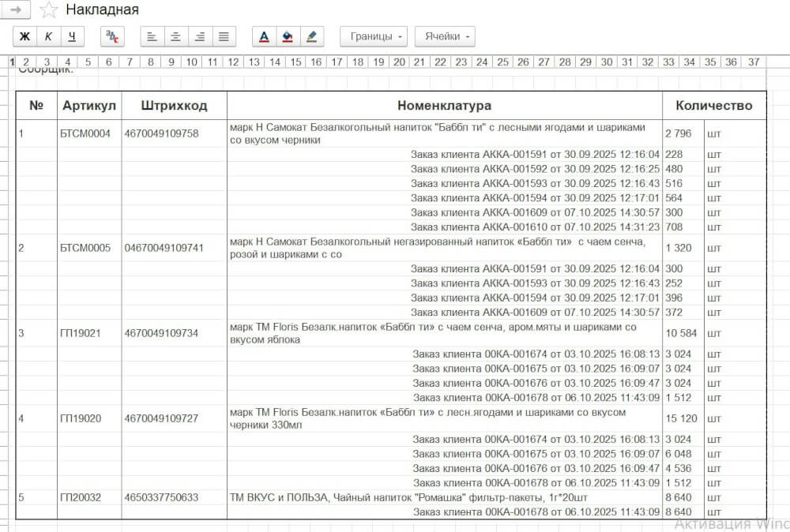This screenshot has height=532, width=790.
Task: Align text to the left
Action: pyautogui.click(x=152, y=36)
